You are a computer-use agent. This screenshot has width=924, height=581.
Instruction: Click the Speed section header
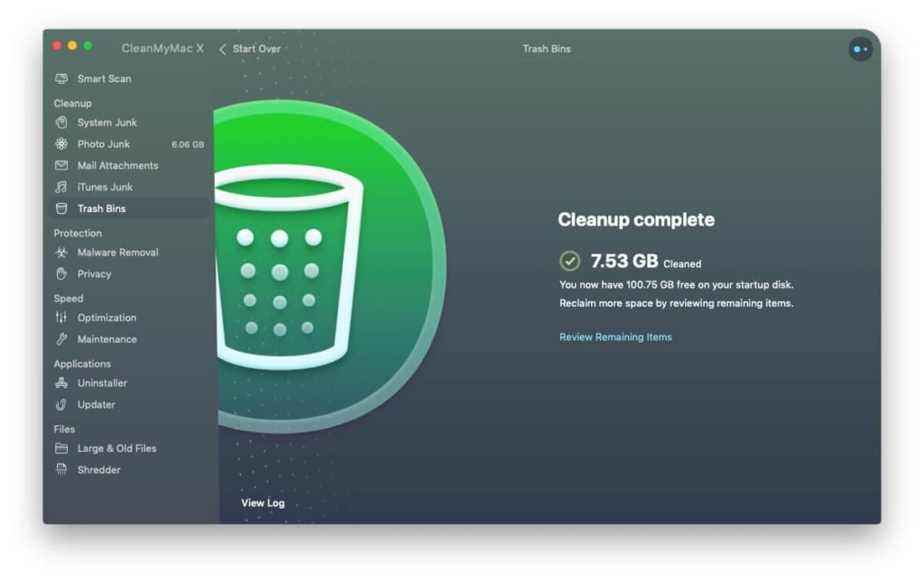point(69,299)
